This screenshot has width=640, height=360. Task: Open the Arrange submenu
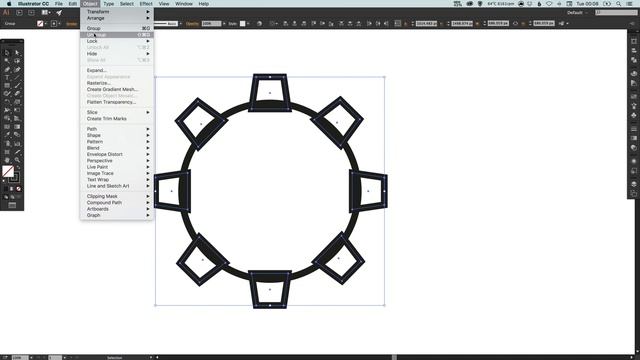coord(117,18)
